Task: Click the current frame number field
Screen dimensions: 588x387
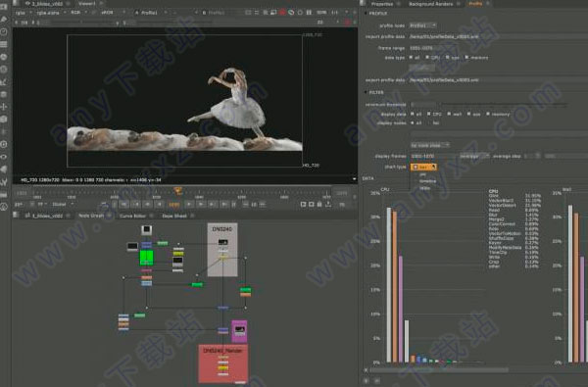Action: 174,205
